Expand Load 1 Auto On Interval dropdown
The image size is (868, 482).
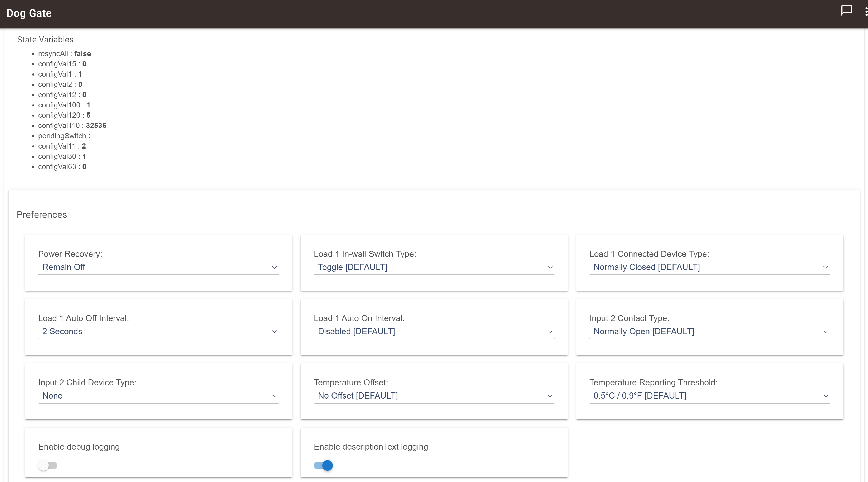coord(434,331)
